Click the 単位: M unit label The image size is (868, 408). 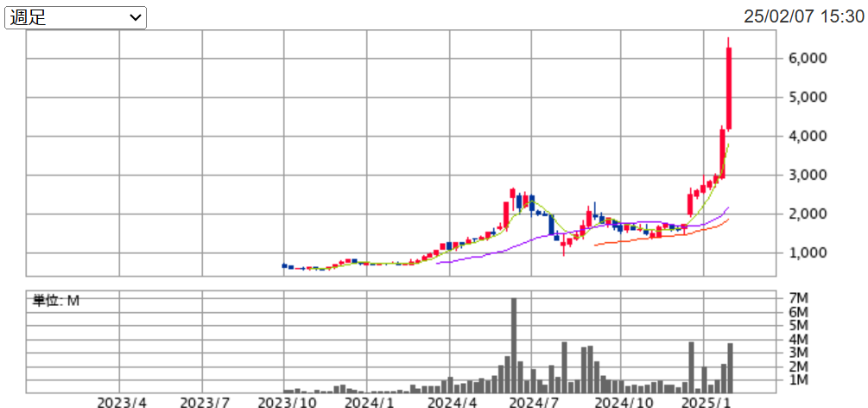coord(55,301)
